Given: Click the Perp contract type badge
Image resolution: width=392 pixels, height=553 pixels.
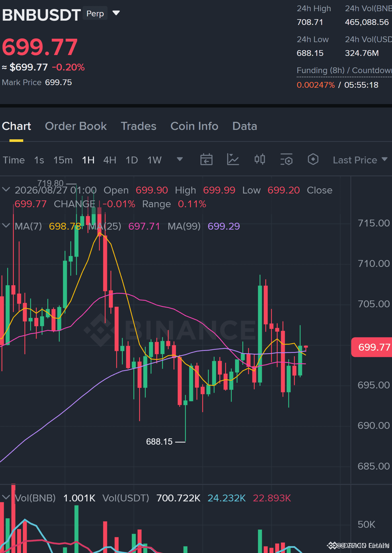Looking at the screenshot, I should point(95,13).
